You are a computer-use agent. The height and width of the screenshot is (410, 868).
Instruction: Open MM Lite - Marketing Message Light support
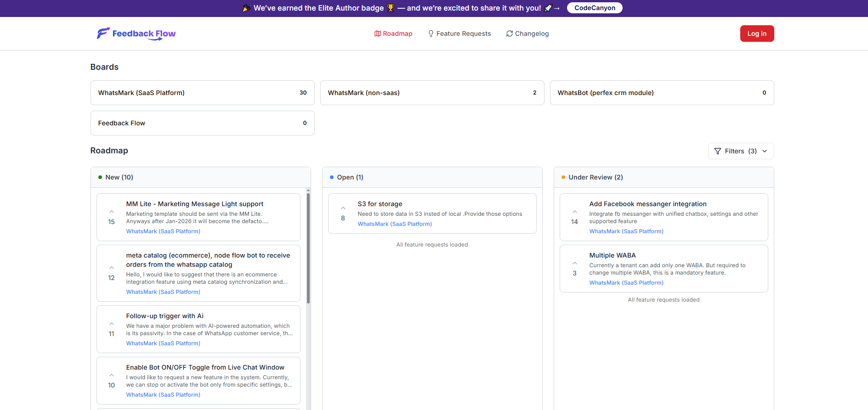click(x=195, y=204)
